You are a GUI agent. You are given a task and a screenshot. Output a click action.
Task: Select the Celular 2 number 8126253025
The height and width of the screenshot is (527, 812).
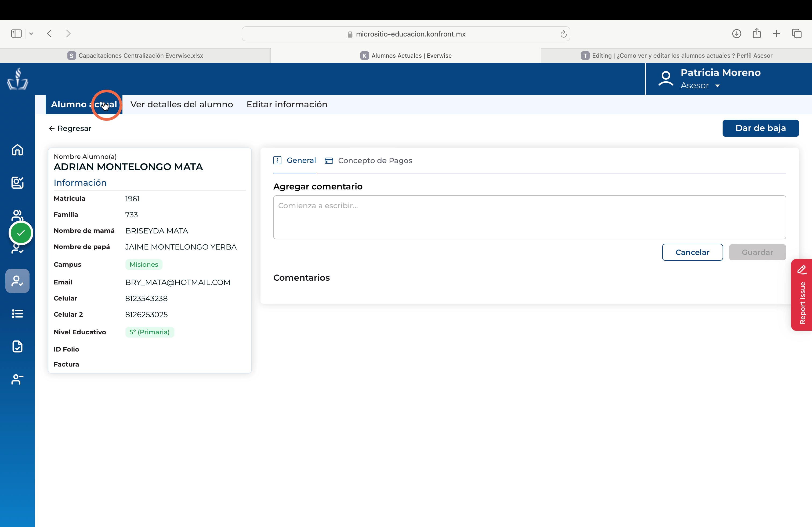[x=146, y=314]
